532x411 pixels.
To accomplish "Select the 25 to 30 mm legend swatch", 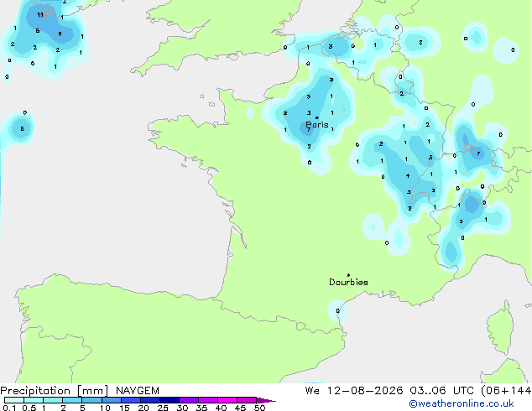I will [169, 400].
